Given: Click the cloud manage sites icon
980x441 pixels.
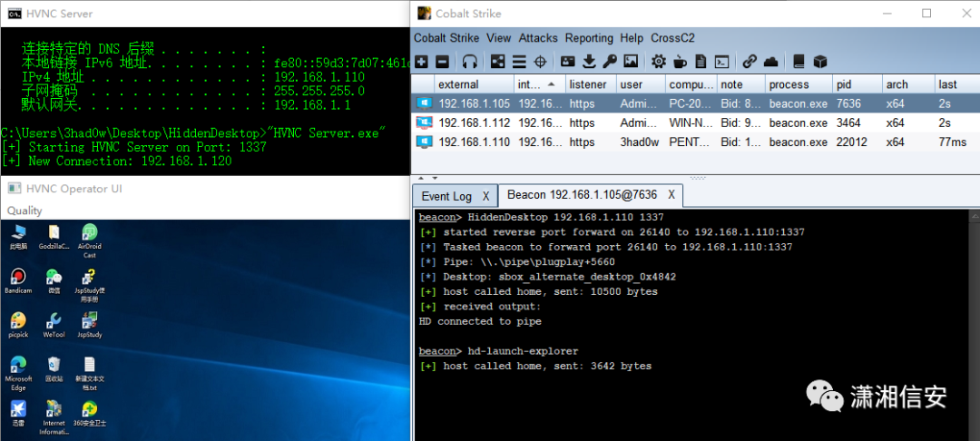Looking at the screenshot, I should pos(770,61).
